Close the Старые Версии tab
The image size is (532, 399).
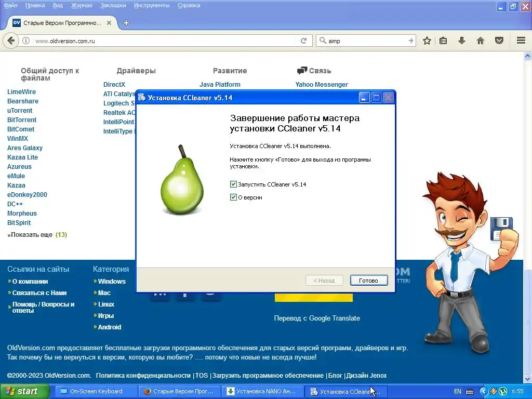tap(109, 23)
